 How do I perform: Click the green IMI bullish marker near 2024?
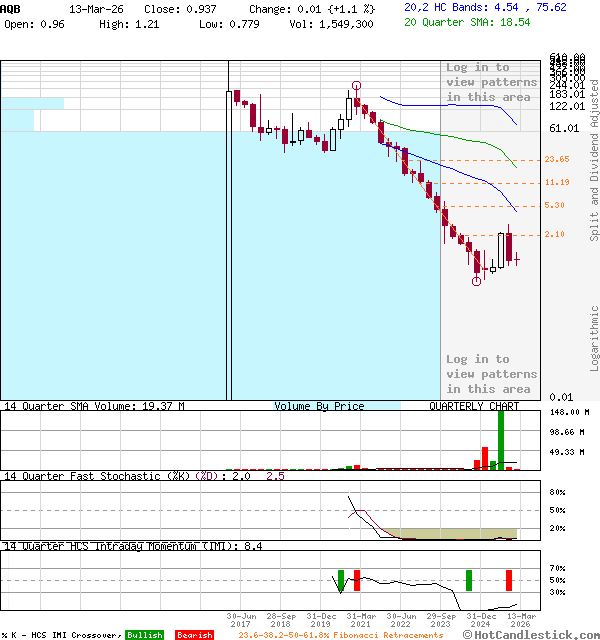pyautogui.click(x=469, y=580)
